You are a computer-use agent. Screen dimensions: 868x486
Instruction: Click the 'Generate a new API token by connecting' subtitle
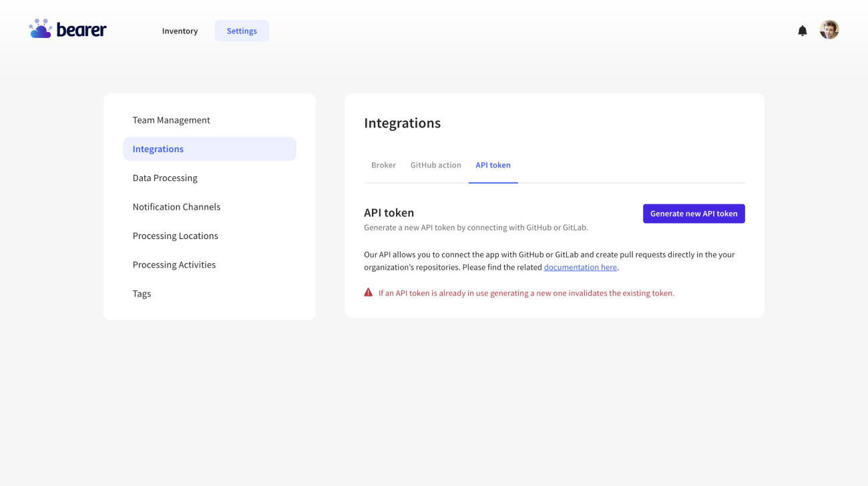(x=476, y=228)
